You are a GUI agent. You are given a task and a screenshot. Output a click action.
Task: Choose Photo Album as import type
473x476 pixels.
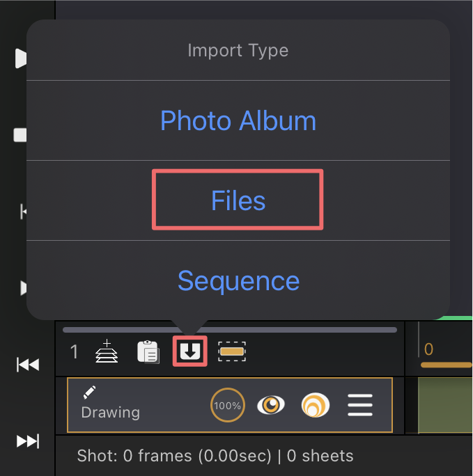238,120
